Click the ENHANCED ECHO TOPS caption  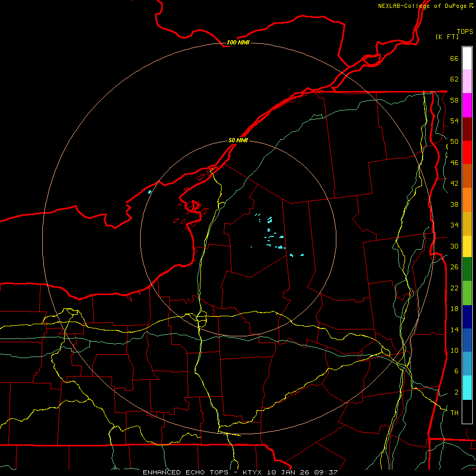185,472
